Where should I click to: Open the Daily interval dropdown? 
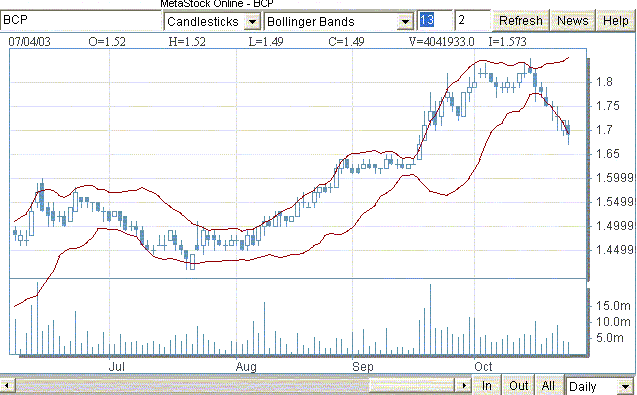626,386
